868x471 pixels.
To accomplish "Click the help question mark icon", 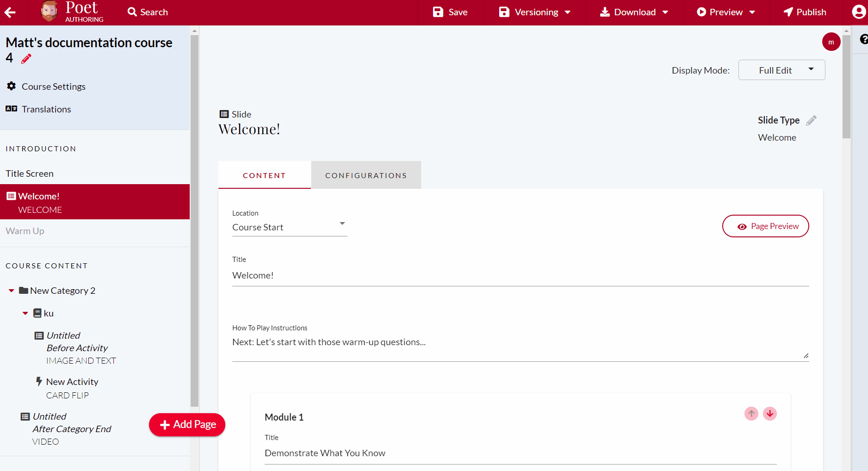I will pos(864,39).
